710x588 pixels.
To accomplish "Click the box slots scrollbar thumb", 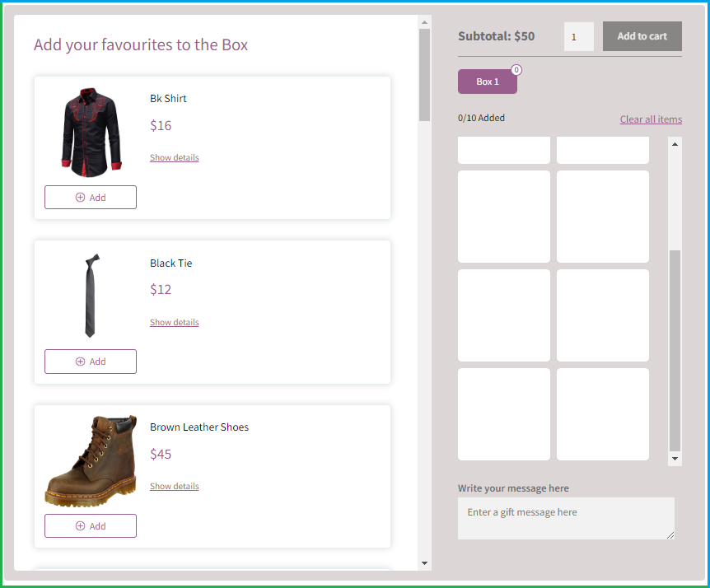I will pyautogui.click(x=675, y=351).
